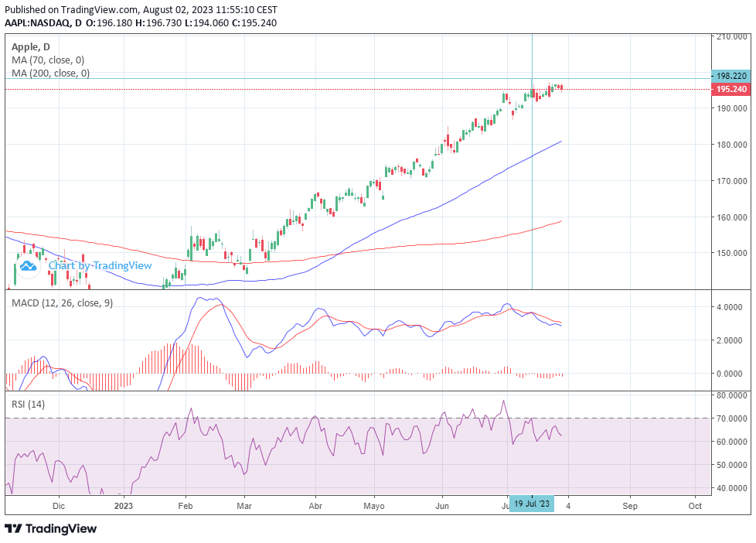Image resolution: width=756 pixels, height=543 pixels.
Task: Open the 'Chart by TradingView' link
Action: point(100,265)
